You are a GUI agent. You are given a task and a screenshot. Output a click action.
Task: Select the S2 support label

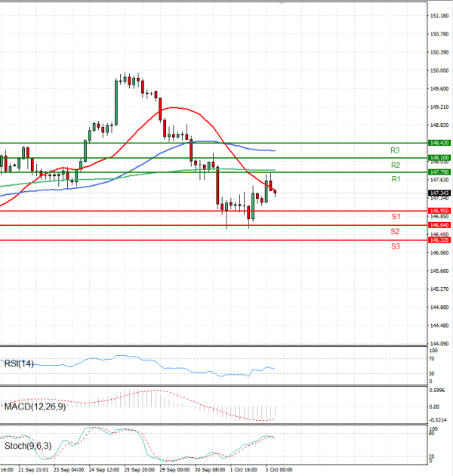[x=395, y=231]
